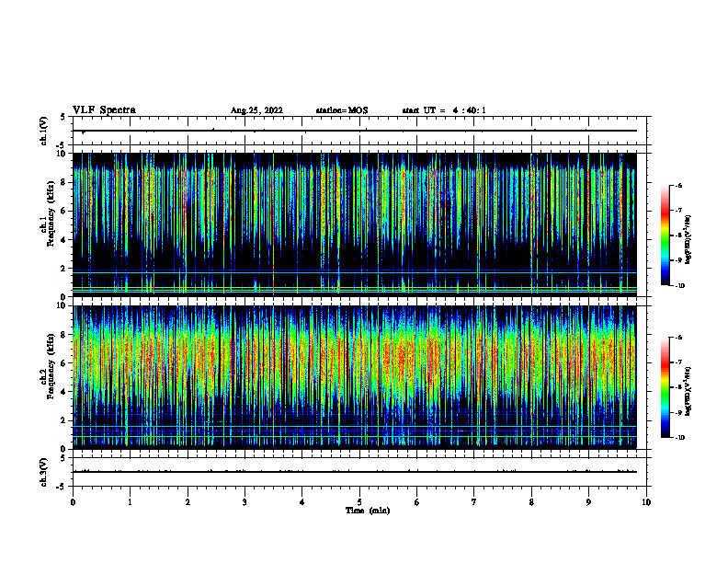Click the "-8" tick on ch.1 colorbar

(678, 236)
